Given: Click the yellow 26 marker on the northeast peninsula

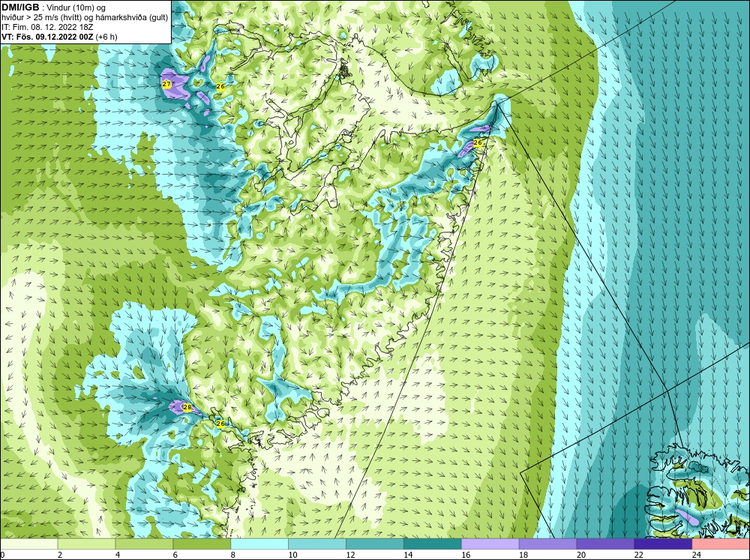Looking at the screenshot, I should pyautogui.click(x=477, y=142).
